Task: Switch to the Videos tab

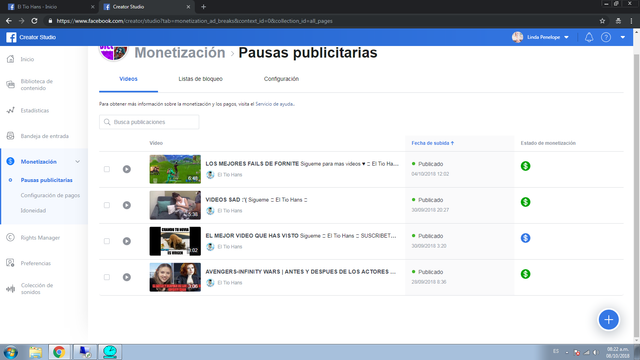Action: [128, 79]
